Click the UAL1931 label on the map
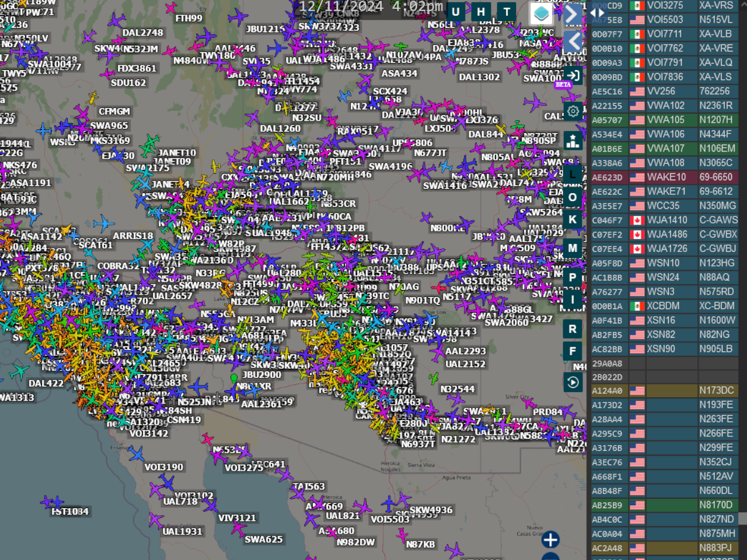Screen dimensions: 747x560 point(182,531)
